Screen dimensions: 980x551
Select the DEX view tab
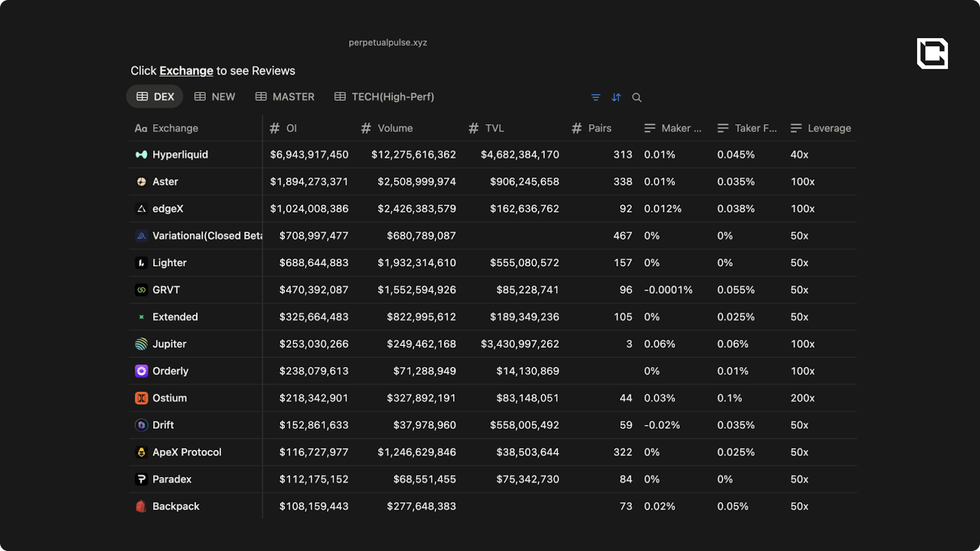coord(156,97)
